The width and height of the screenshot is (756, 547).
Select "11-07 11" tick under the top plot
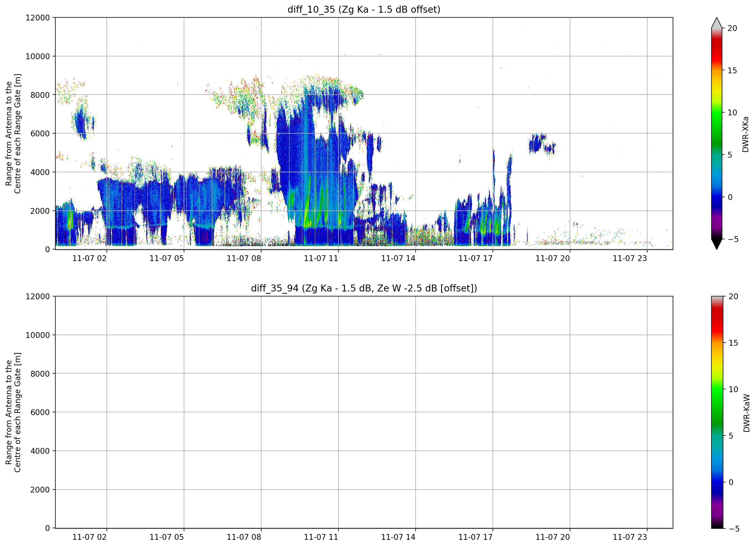(x=321, y=259)
